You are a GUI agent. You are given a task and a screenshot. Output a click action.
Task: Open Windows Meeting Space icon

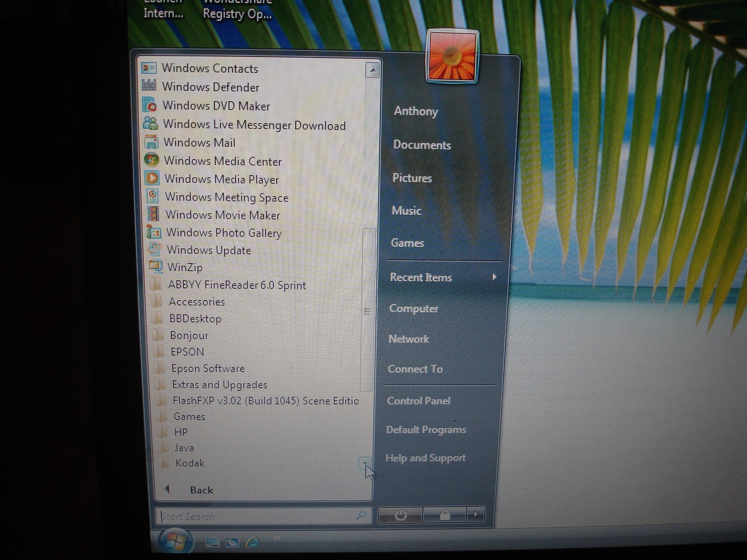coord(153,196)
